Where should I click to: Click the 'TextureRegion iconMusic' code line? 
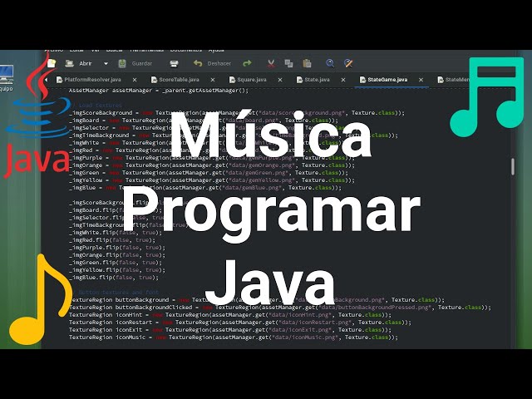coord(234,337)
